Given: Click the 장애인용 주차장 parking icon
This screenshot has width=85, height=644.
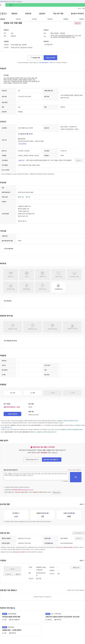Looking at the screenshot, I should point(13,327).
